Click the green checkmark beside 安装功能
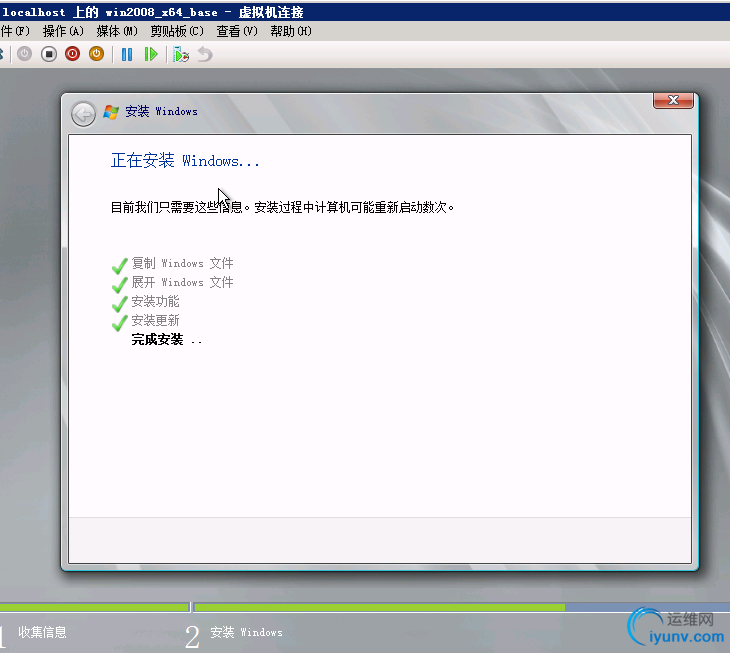The image size is (730, 653). (x=120, y=304)
